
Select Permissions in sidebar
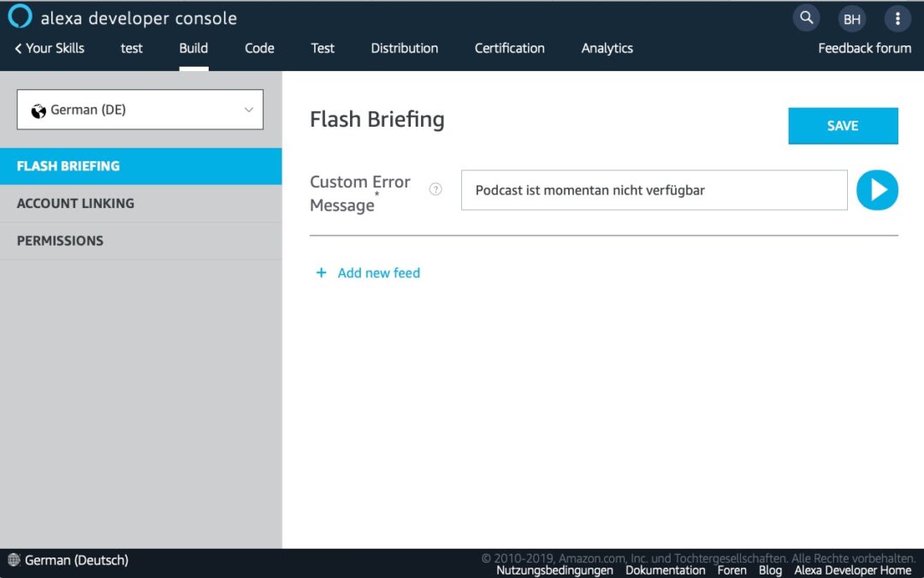pyautogui.click(x=141, y=241)
